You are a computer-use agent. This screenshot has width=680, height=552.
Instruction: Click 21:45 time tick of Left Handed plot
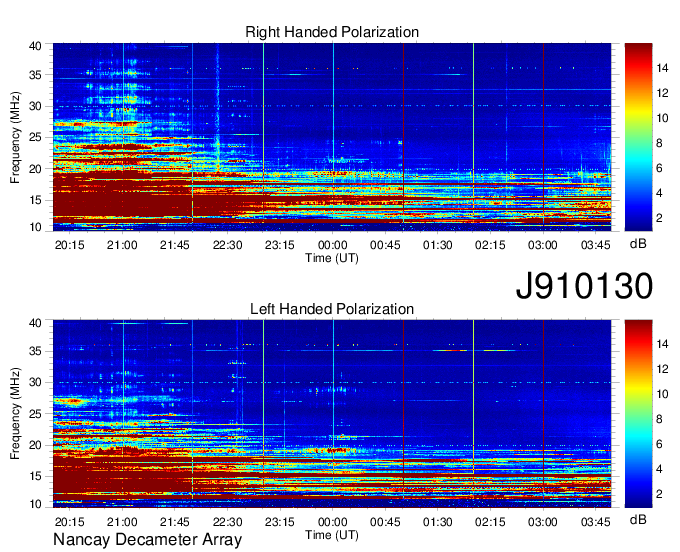[x=175, y=522]
